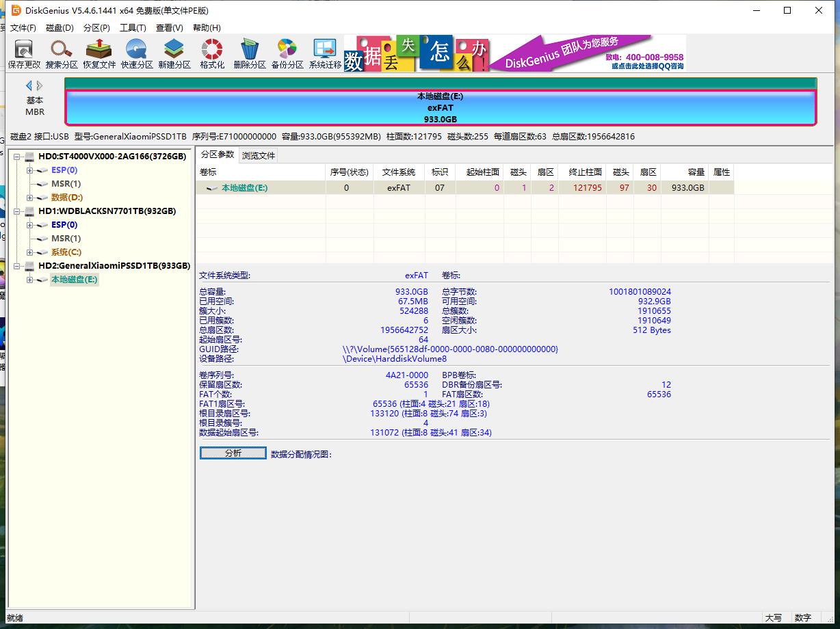Select the 本地磁盘(E:) exFAT partition bar
The image size is (840, 629).
tap(440, 107)
